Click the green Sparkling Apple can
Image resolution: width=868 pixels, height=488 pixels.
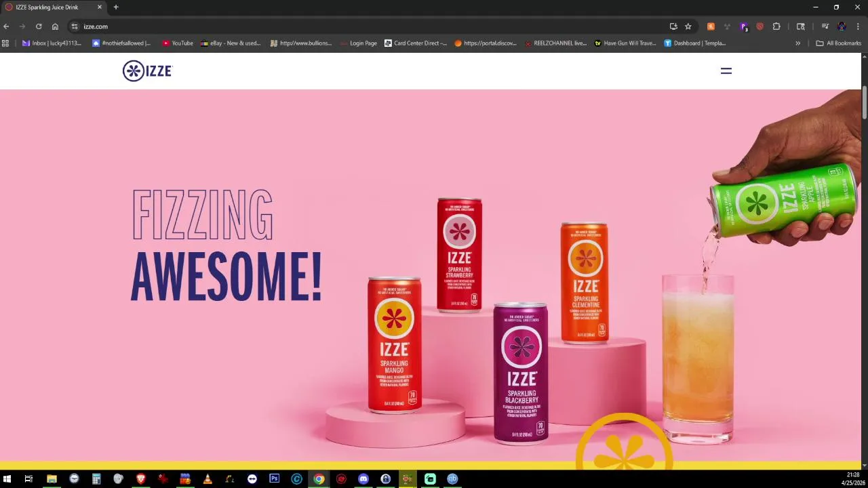point(783,201)
